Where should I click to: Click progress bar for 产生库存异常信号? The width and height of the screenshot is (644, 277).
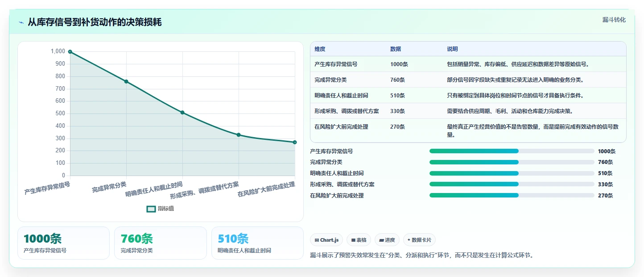pos(512,151)
